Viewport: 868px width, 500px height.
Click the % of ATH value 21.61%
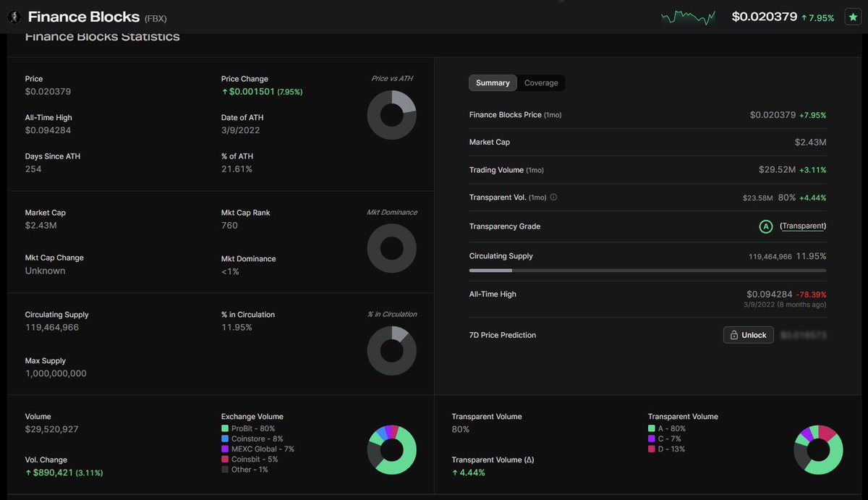237,169
